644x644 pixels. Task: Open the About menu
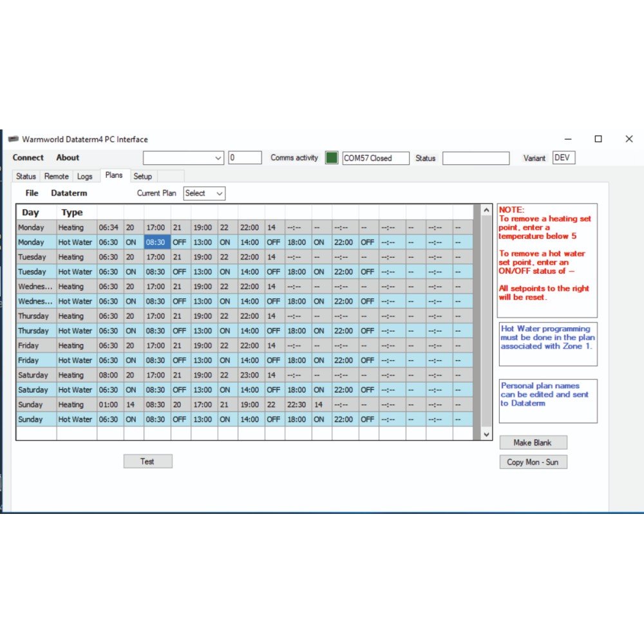pyautogui.click(x=68, y=158)
